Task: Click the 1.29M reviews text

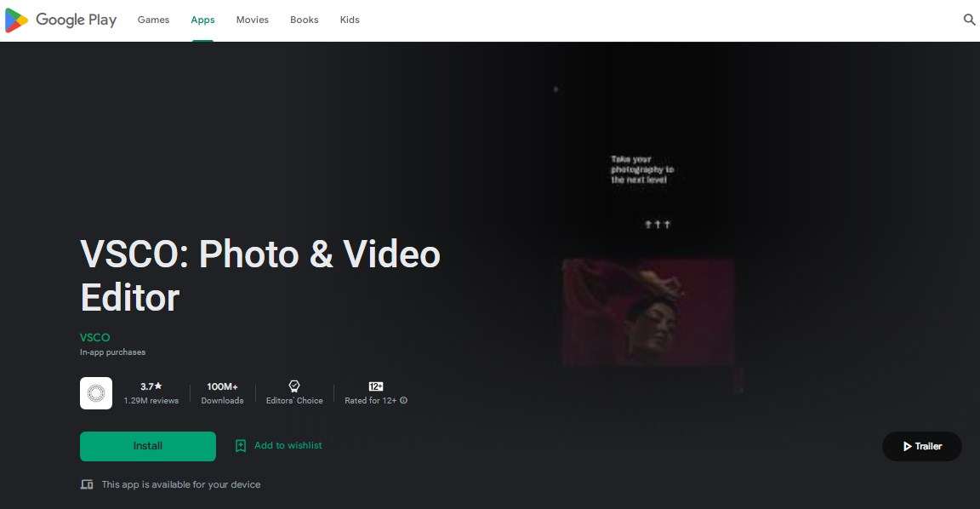Action: [x=151, y=401]
